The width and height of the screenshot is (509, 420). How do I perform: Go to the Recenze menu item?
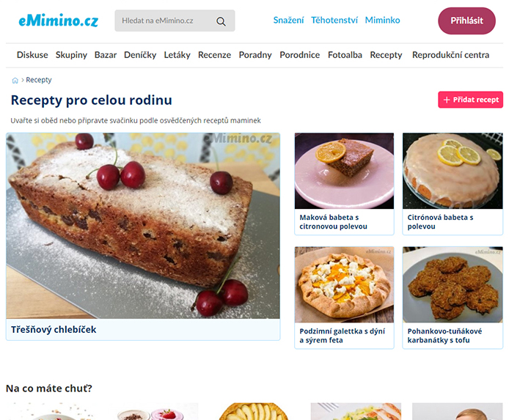point(214,55)
